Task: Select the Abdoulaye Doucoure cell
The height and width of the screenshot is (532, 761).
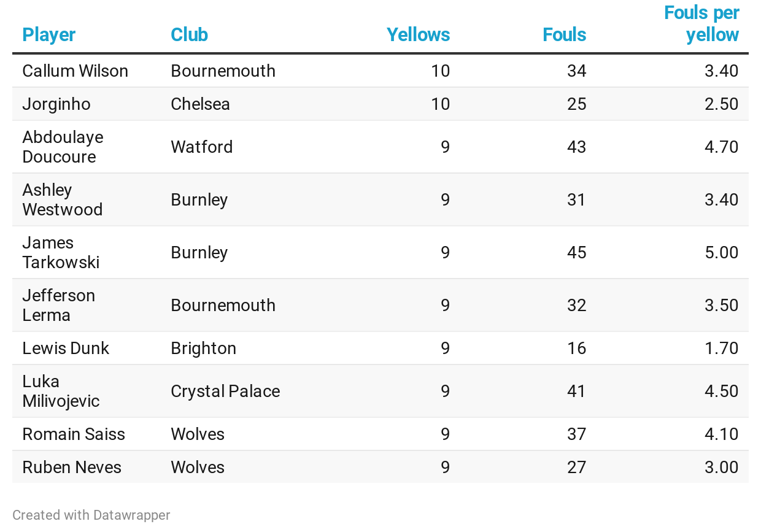Action: [x=63, y=147]
